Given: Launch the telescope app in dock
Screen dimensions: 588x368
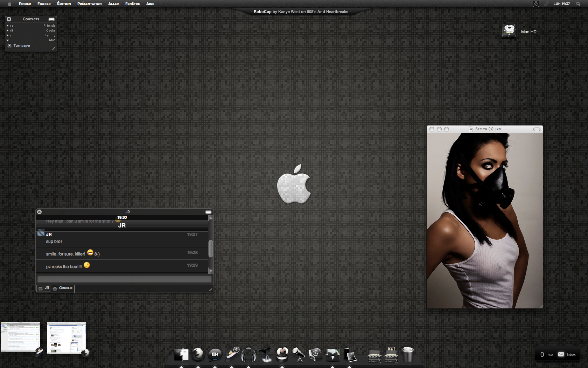Looking at the screenshot, I should [299, 354].
